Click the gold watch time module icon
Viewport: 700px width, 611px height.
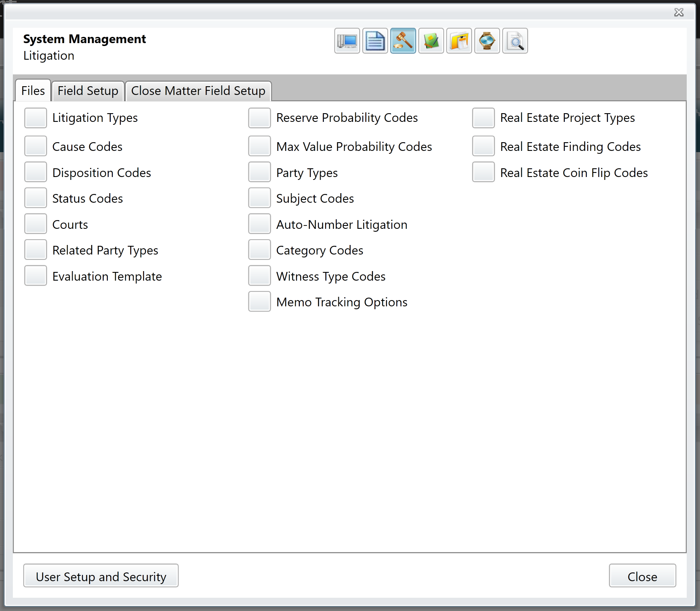(x=487, y=41)
